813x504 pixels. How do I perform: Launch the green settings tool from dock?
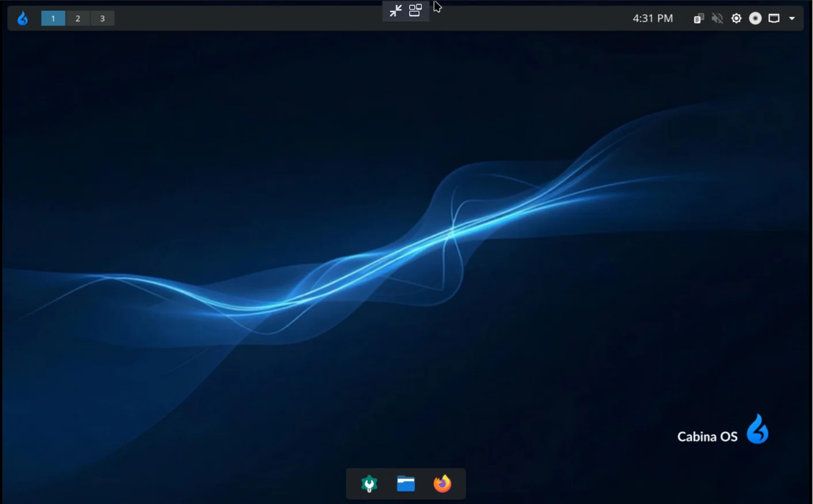pyautogui.click(x=369, y=484)
